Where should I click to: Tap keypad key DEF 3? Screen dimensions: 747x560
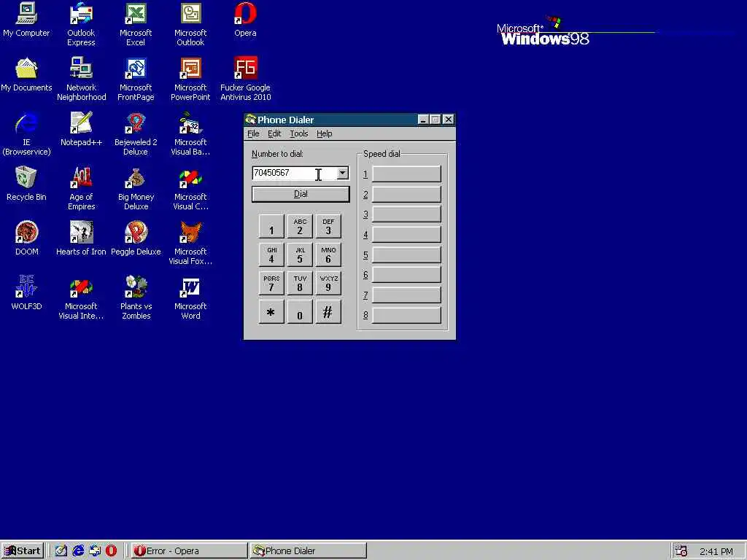coord(328,226)
